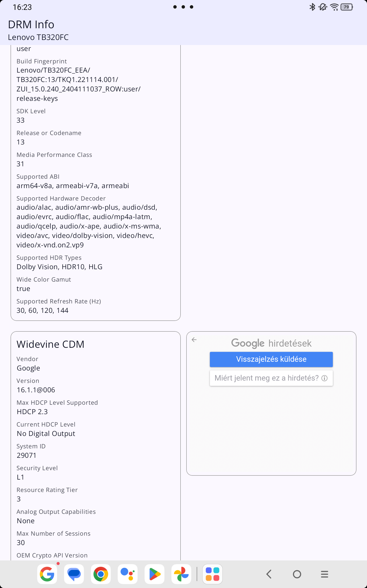Tap the three dots at top center
Screen dimensions: 367x588
coord(183,7)
